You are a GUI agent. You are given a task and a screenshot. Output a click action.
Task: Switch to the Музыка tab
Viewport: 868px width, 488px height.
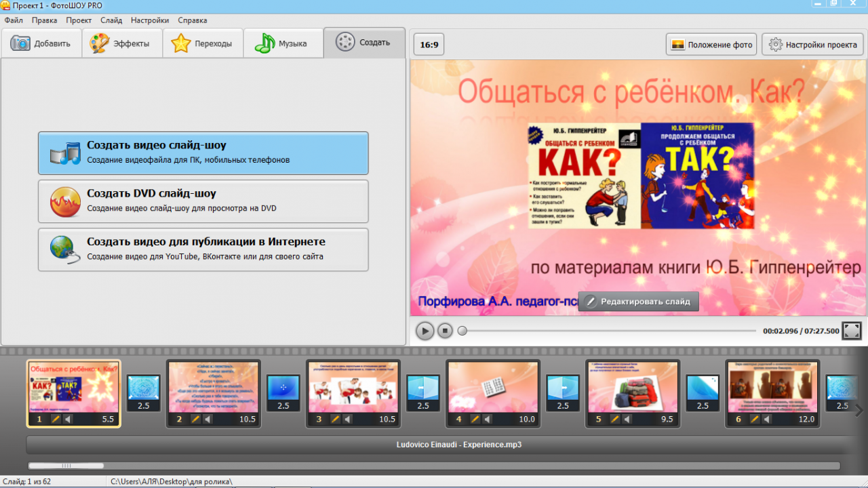[x=283, y=43]
